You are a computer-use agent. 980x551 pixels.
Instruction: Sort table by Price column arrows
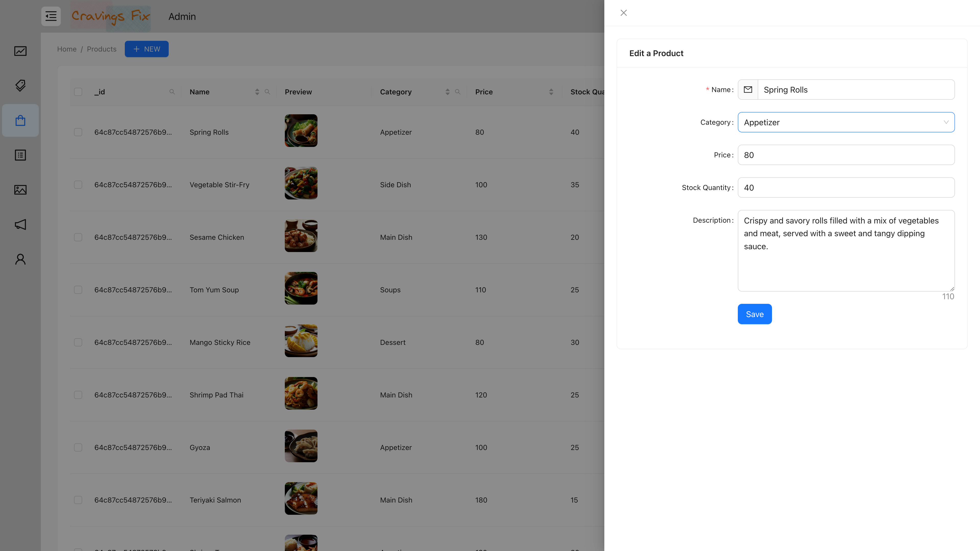point(551,92)
